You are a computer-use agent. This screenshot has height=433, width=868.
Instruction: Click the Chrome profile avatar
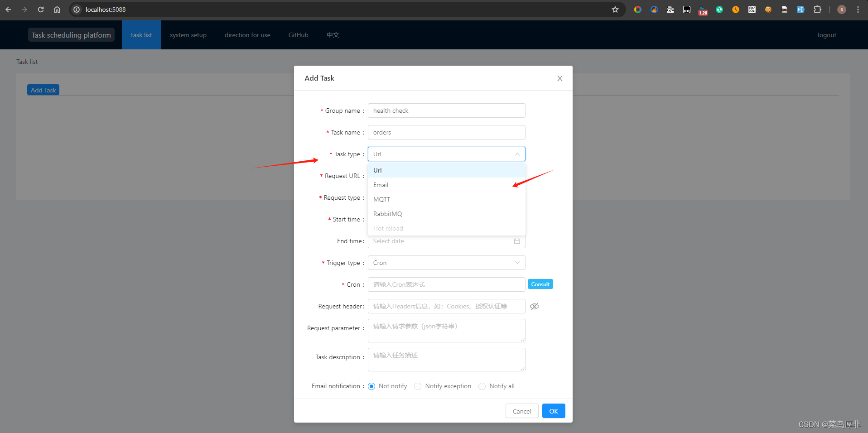pos(841,10)
